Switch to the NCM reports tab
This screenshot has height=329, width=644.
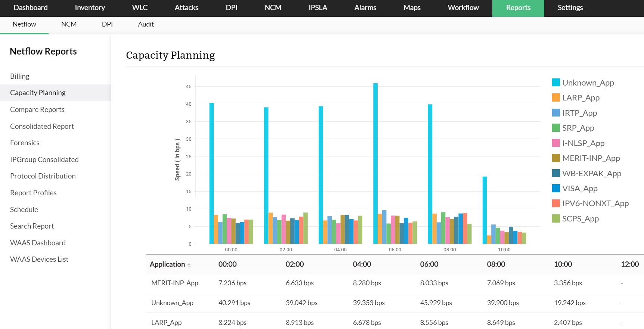[x=69, y=24]
